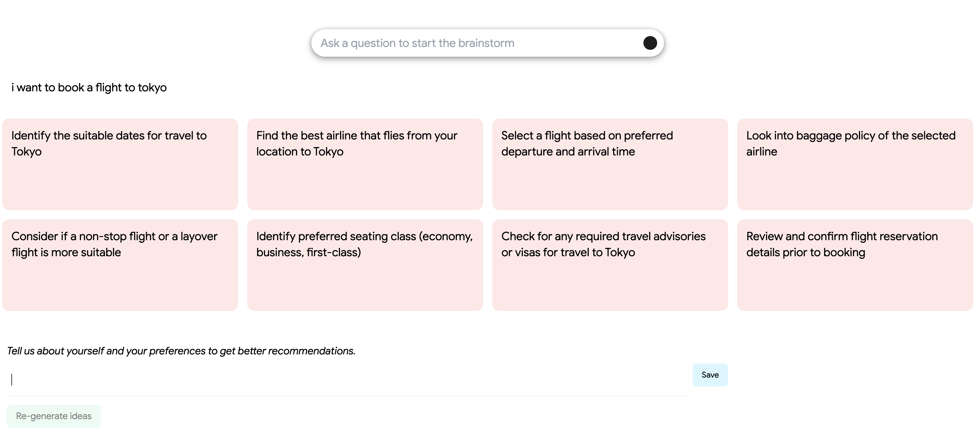Pick the 'Identify preferred seating class' card
Viewport: 980px width, 442px height.
365,265
